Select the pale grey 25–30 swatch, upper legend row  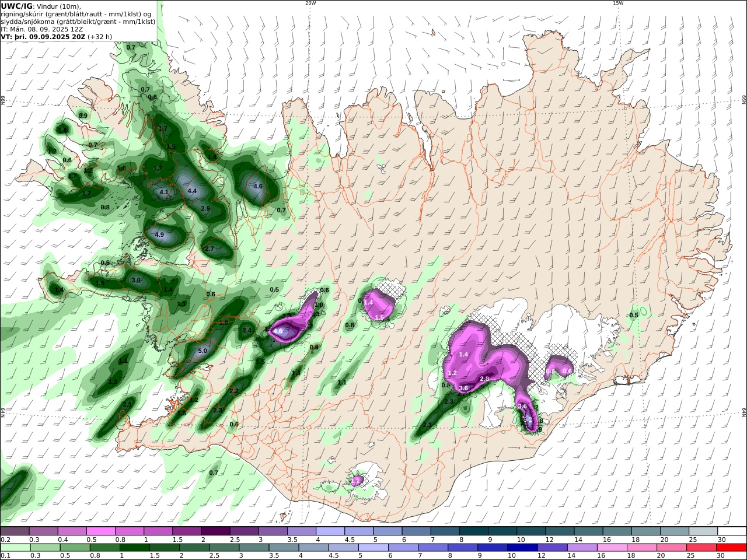click(703, 531)
